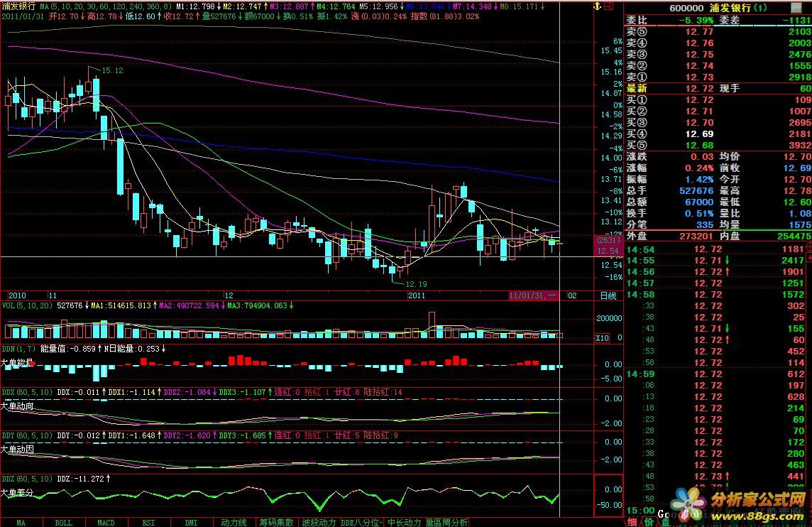Click the DDY(60,5,10) indicator label

27,436
